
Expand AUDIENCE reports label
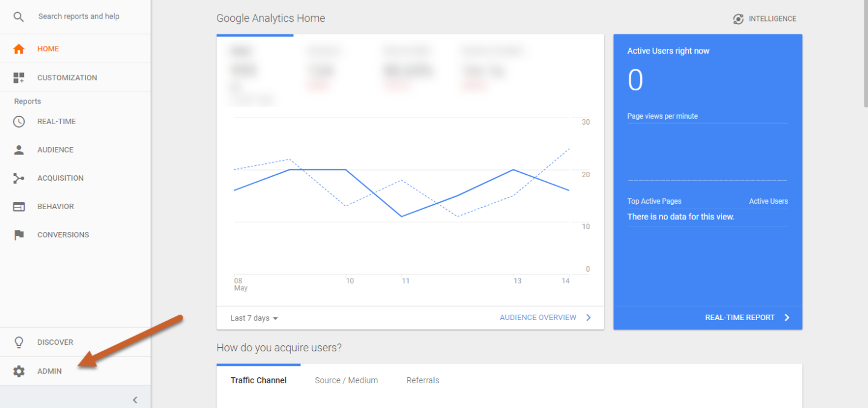(55, 150)
